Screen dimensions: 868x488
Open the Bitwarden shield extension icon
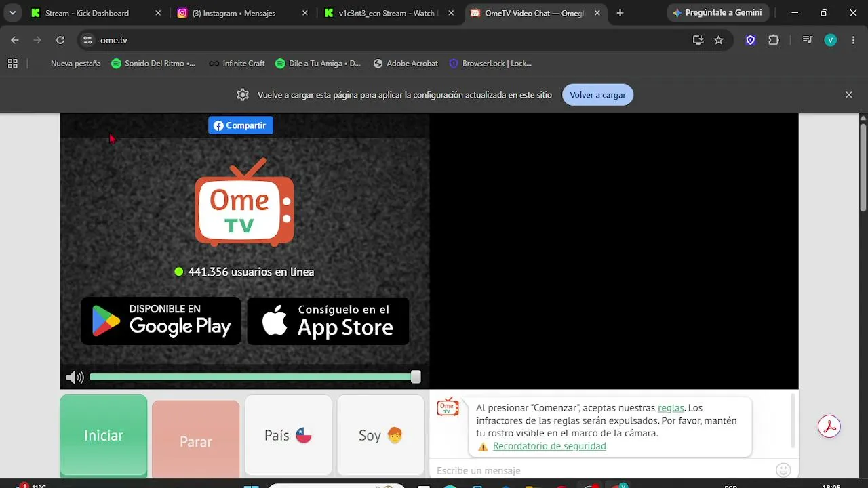(751, 40)
